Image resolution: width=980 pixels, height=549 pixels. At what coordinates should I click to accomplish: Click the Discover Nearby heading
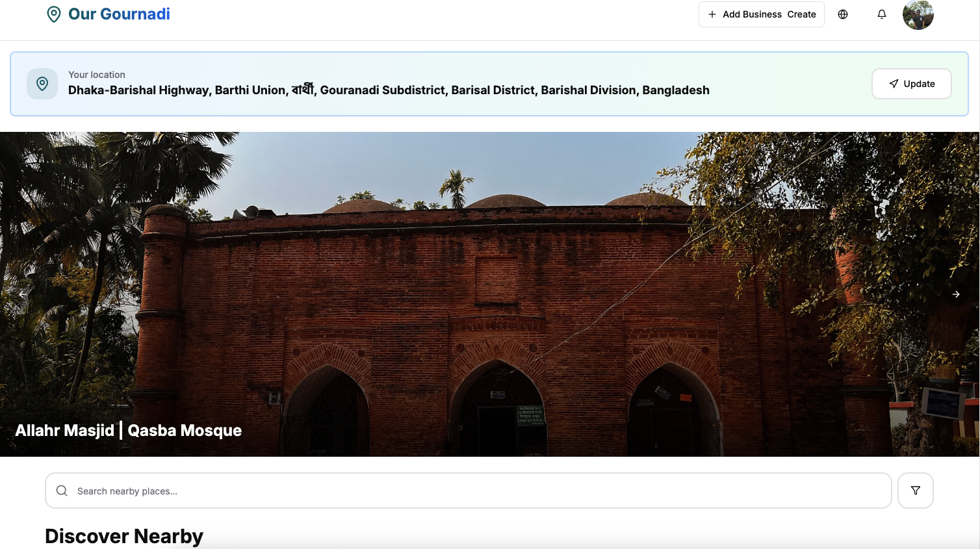click(x=124, y=536)
